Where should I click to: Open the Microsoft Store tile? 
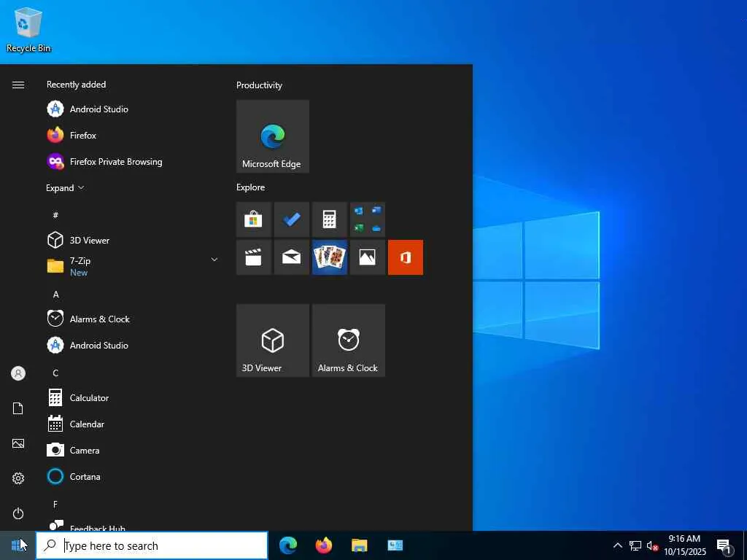tap(253, 219)
